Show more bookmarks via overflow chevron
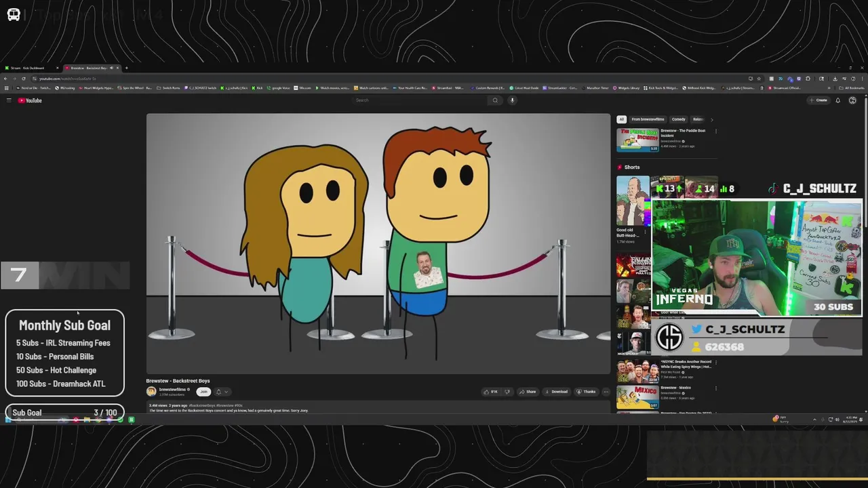Image resolution: width=868 pixels, height=488 pixels. point(829,87)
